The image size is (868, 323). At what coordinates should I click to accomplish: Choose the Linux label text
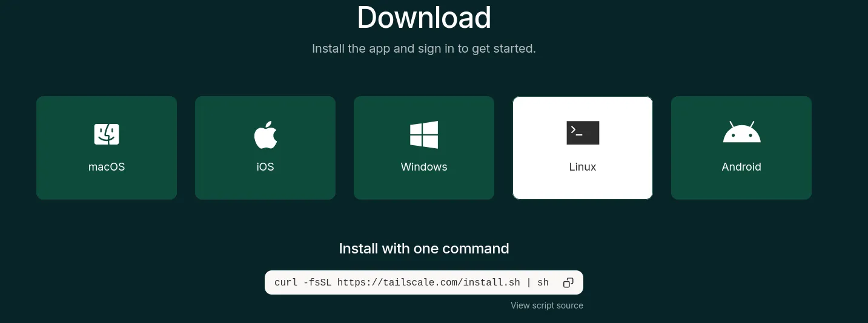(x=583, y=167)
